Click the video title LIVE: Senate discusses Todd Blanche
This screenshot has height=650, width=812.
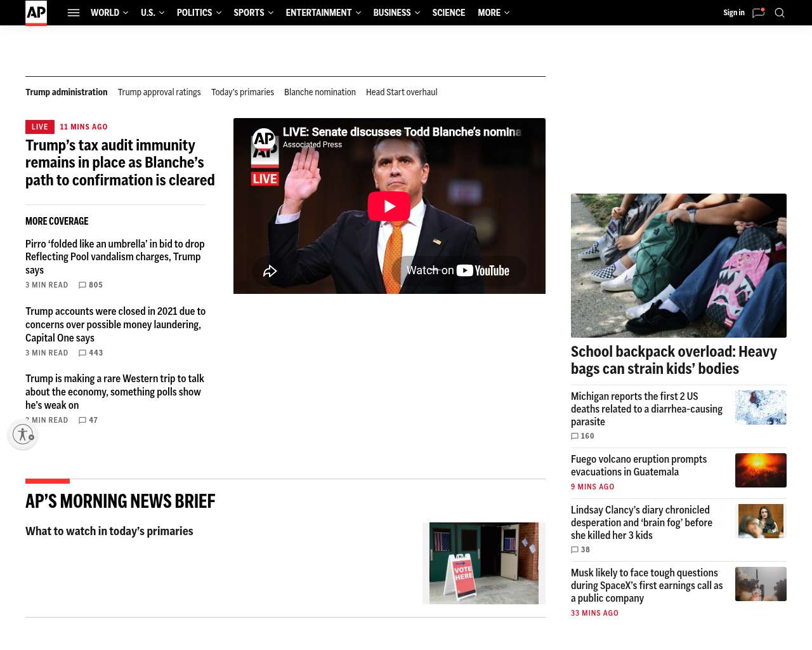(x=402, y=132)
